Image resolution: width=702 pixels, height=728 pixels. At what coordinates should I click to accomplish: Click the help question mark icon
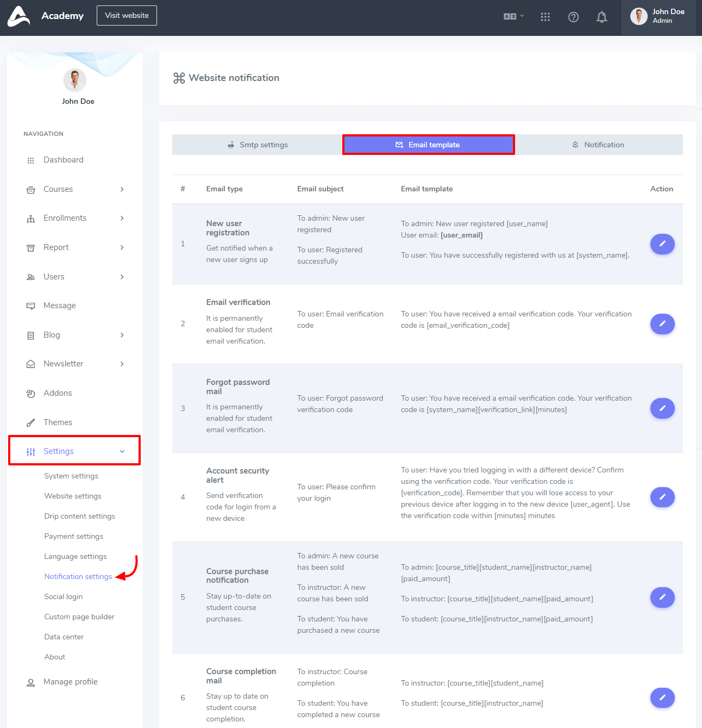(x=573, y=17)
